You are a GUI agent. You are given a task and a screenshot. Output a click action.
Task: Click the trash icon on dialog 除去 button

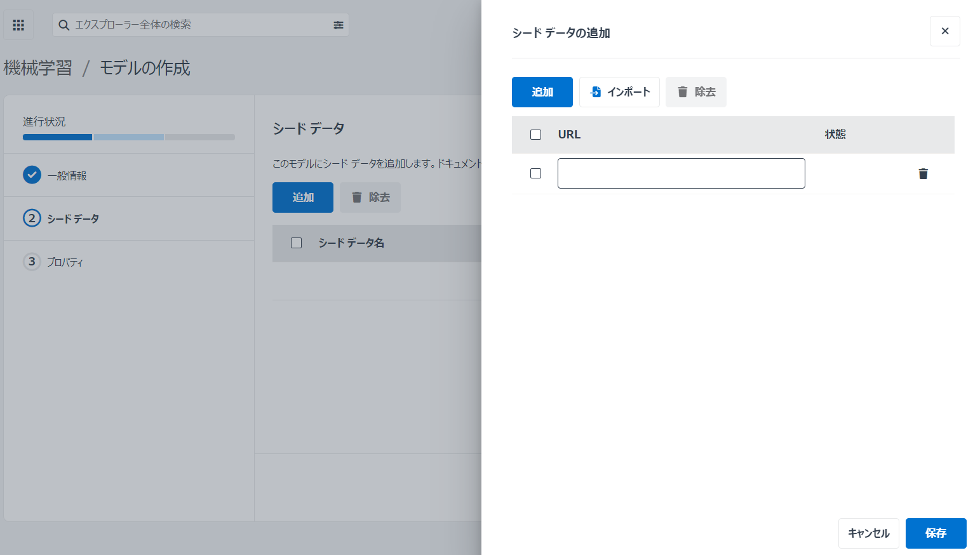pyautogui.click(x=682, y=91)
